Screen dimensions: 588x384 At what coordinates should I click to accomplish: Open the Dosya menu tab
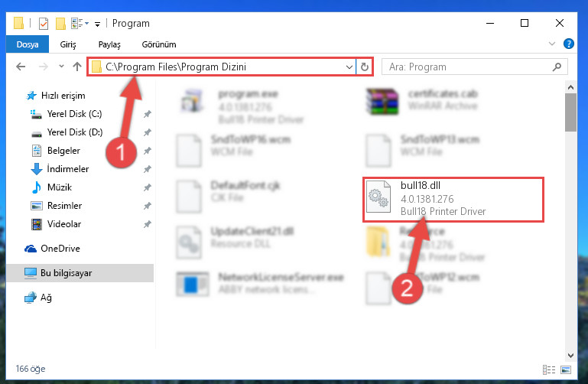[28, 44]
